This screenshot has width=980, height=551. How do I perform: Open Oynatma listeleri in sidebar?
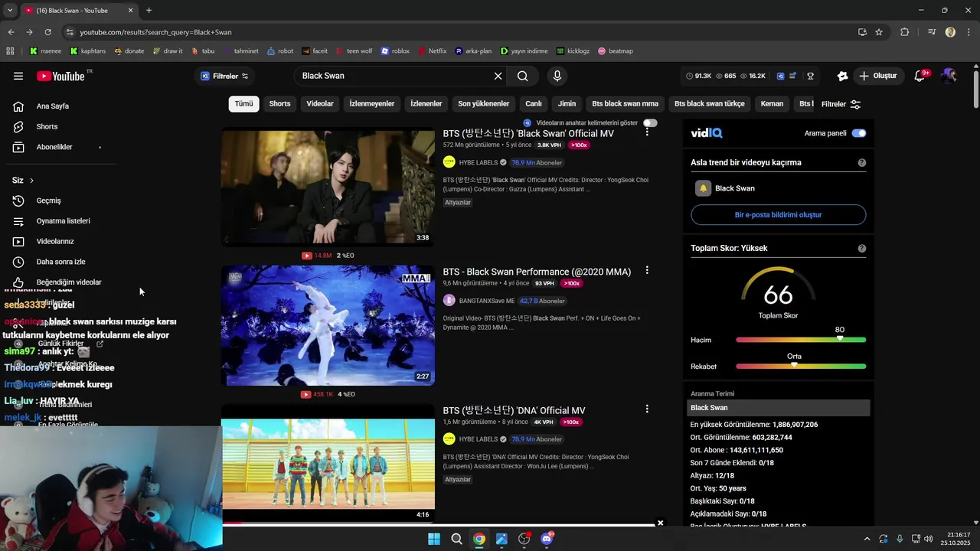click(x=64, y=221)
